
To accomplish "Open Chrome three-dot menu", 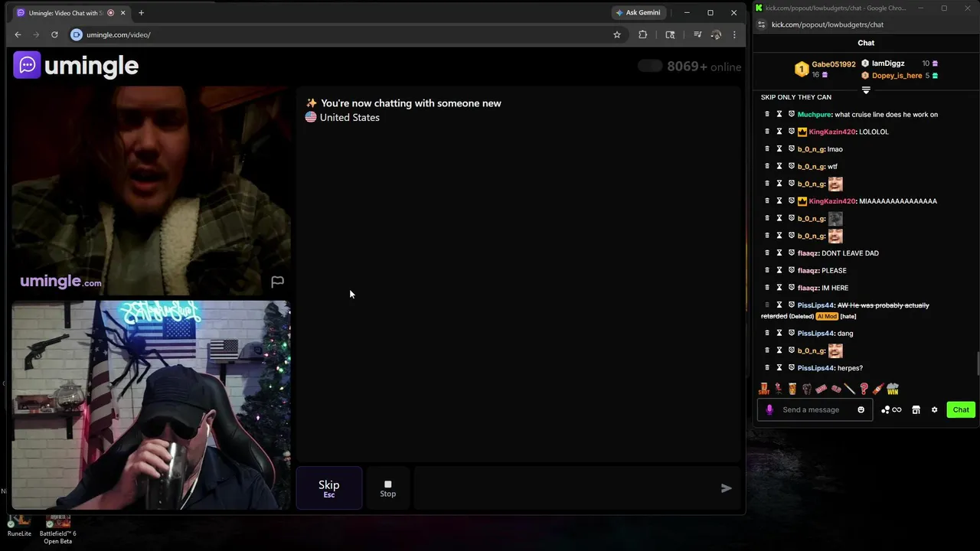I will pos(734,34).
